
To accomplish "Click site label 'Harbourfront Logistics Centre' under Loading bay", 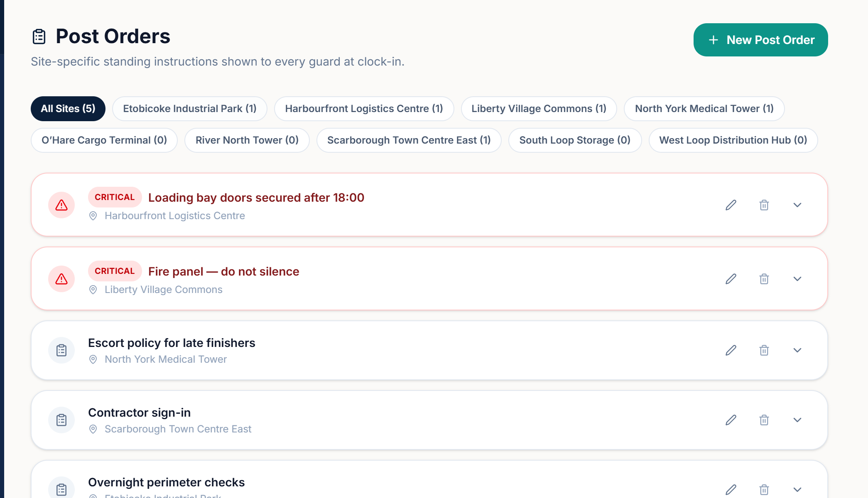I will point(175,216).
